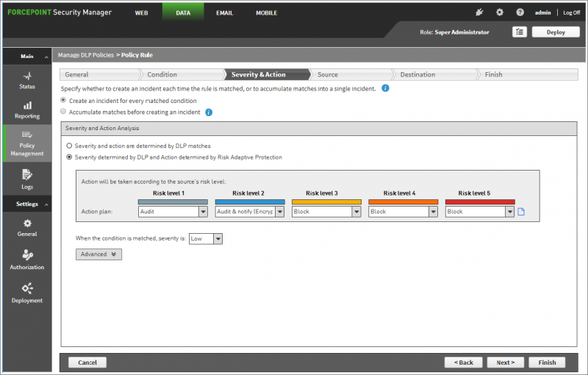Open the gear settings icon in header
The image size is (588, 375).
click(500, 12)
